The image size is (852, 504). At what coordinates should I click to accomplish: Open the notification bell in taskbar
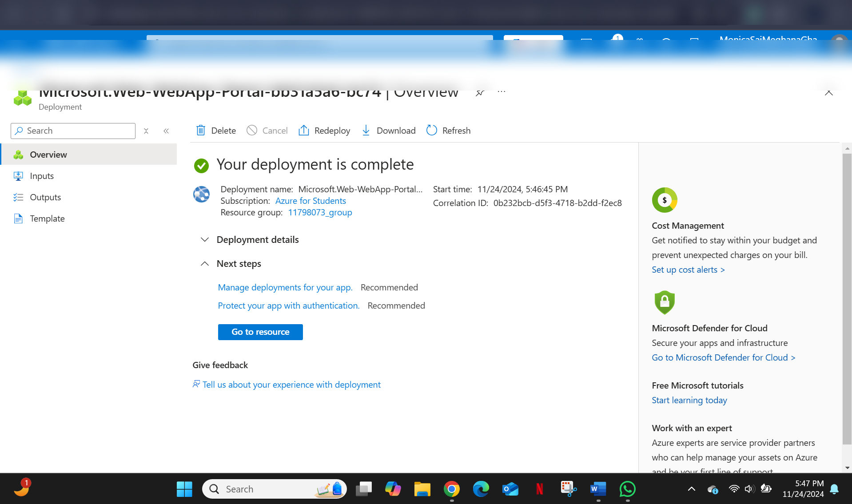(834, 489)
